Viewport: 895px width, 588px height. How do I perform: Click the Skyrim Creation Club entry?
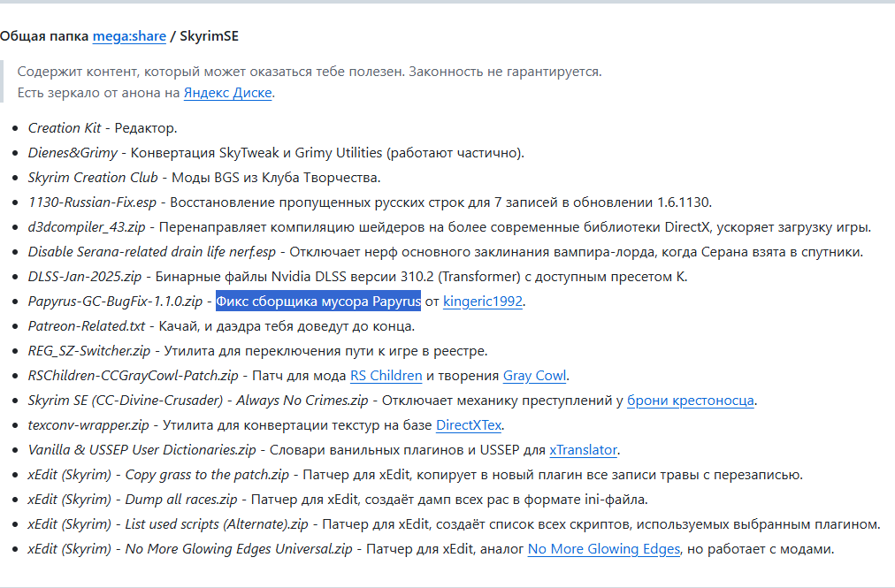93,178
